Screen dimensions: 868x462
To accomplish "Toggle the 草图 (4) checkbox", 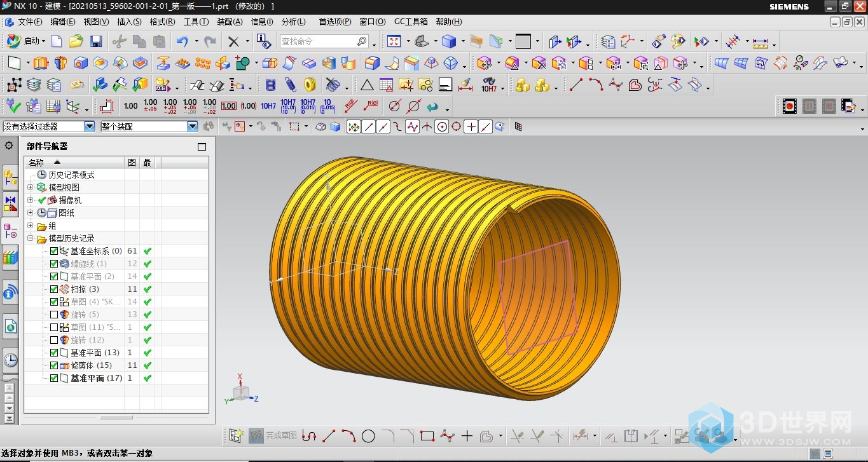I will pyautogui.click(x=54, y=302).
